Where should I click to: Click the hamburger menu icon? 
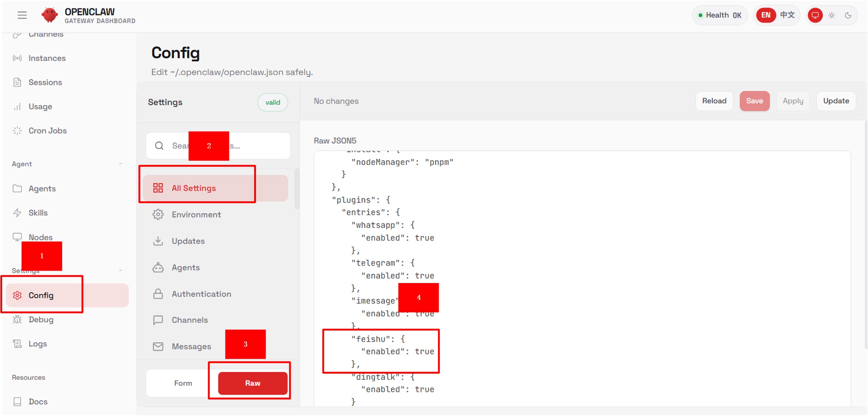(x=22, y=15)
